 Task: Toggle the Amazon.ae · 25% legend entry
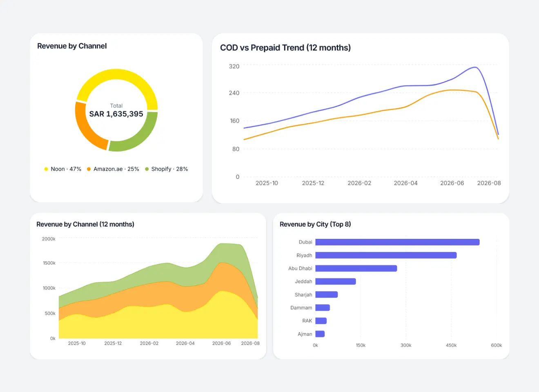tap(113, 169)
